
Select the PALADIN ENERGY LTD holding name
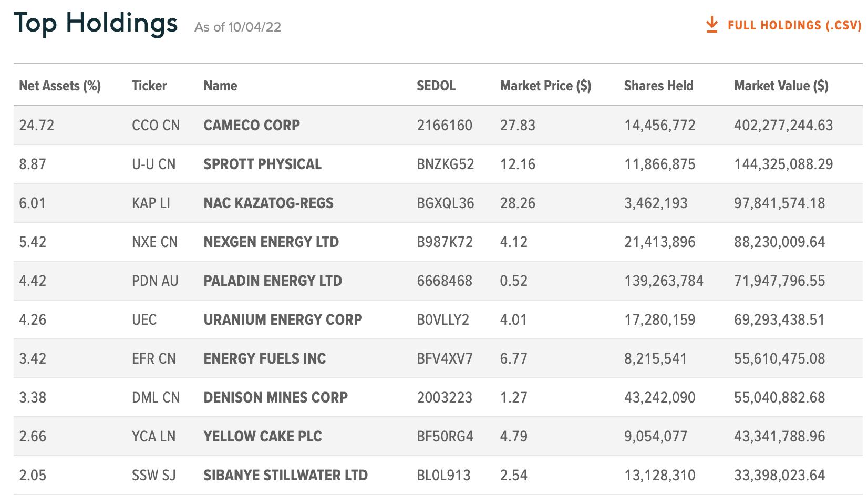click(x=273, y=281)
